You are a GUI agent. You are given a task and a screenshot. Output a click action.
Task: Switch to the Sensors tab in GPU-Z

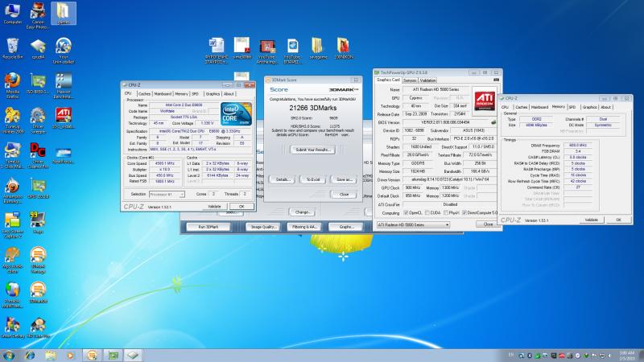pyautogui.click(x=410, y=80)
